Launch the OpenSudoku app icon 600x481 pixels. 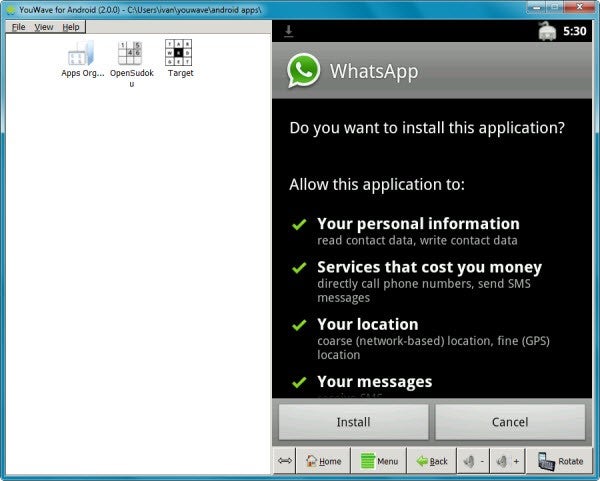pos(130,53)
